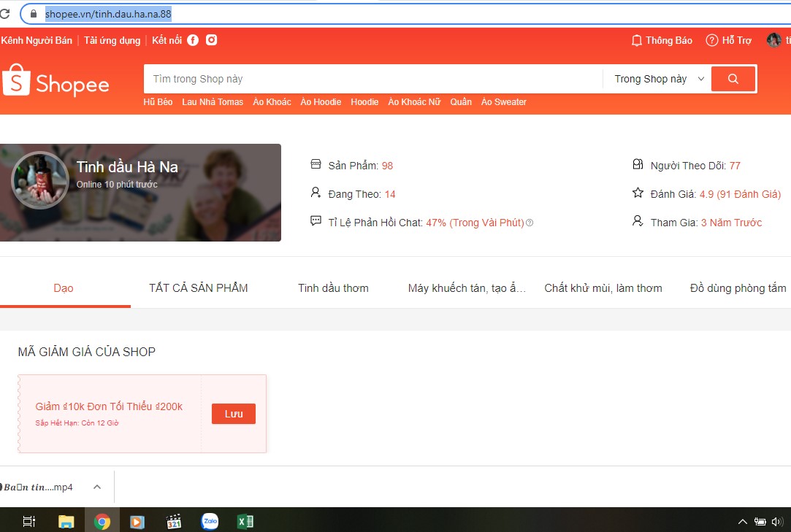Click the chat response rate icon
Image resolution: width=791 pixels, height=532 pixels.
(x=316, y=221)
